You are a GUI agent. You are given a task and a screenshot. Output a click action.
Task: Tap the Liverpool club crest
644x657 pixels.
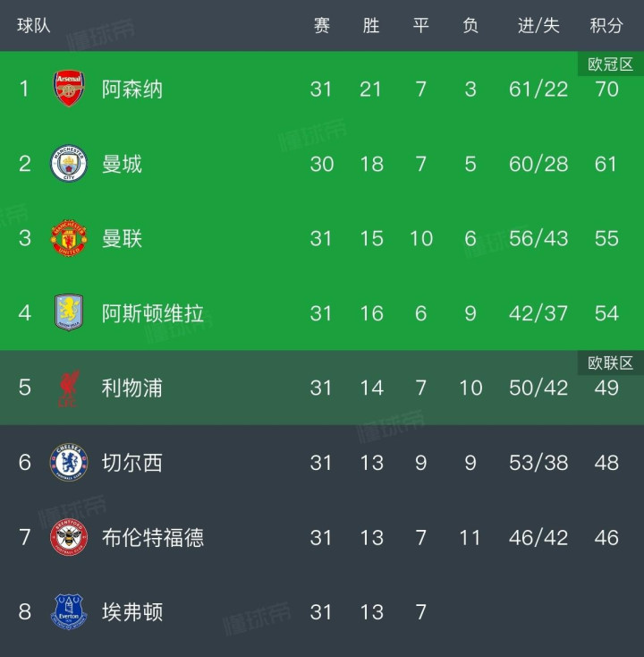(x=69, y=388)
